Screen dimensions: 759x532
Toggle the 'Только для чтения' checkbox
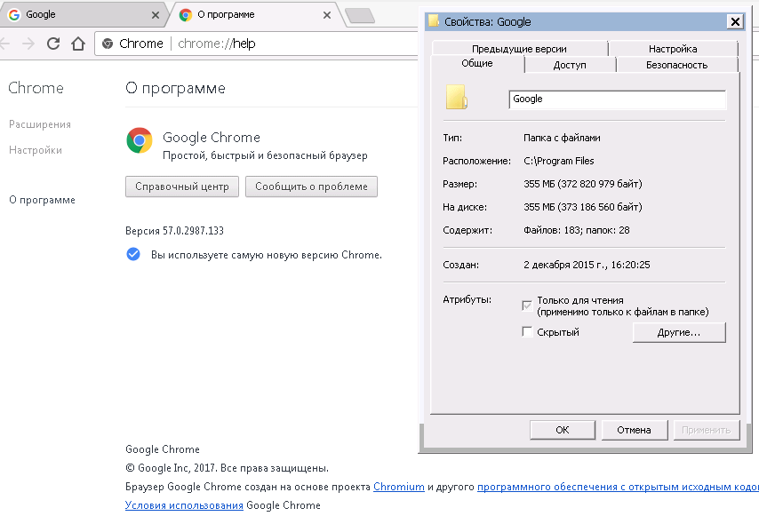click(x=527, y=306)
